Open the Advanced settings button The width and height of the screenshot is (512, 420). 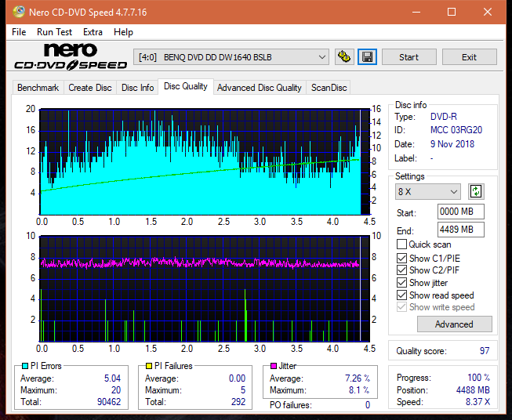[454, 324]
